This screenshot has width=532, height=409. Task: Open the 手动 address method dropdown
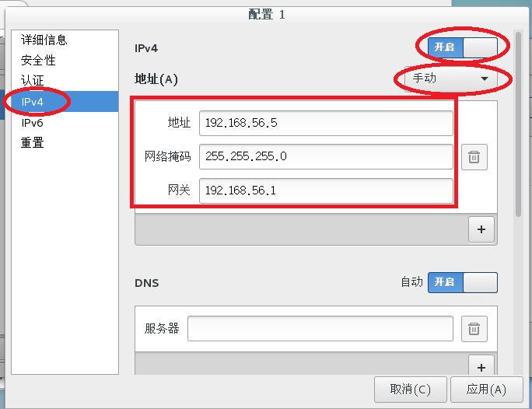coord(451,79)
